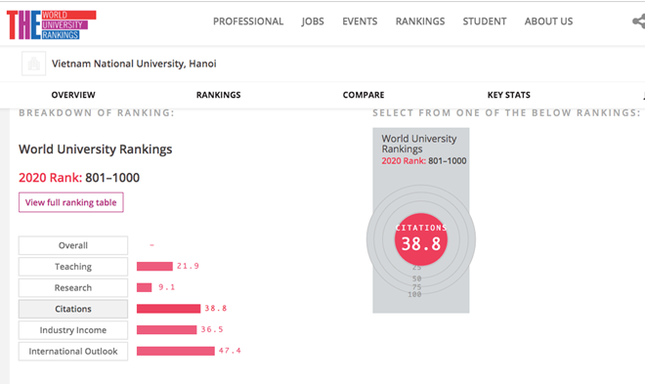Switch to the KEY STATS tab
Viewport: 645px width, 384px height.
(x=509, y=95)
